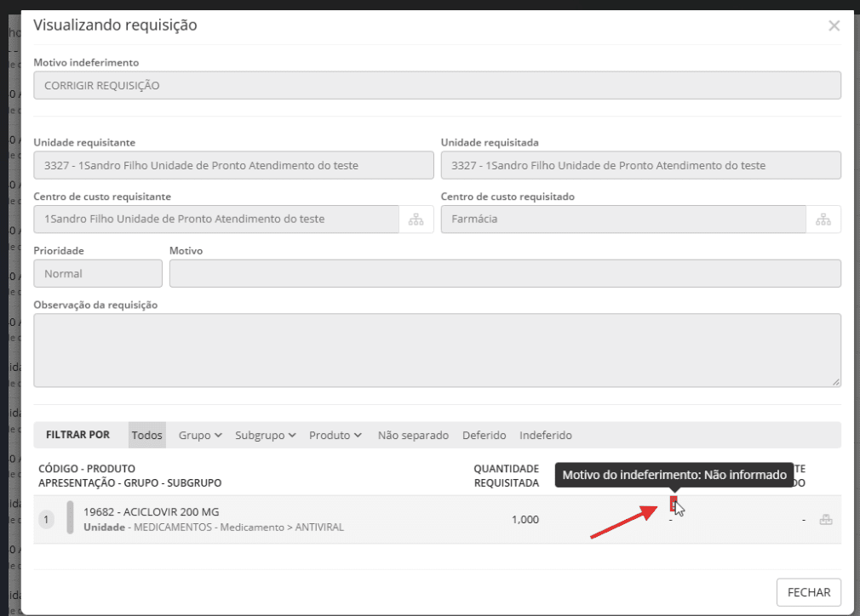This screenshot has height=616, width=860.
Task: Select the Todos filter
Action: pos(147,435)
